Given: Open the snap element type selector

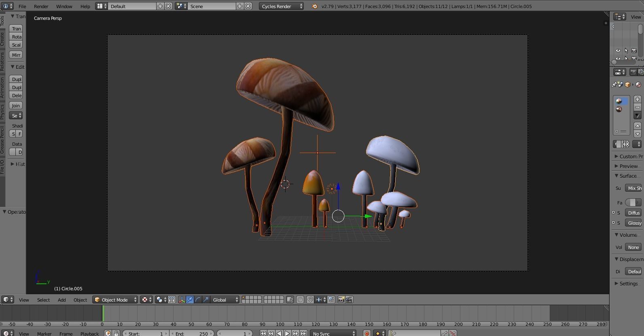Looking at the screenshot, I should pyautogui.click(x=320, y=300).
